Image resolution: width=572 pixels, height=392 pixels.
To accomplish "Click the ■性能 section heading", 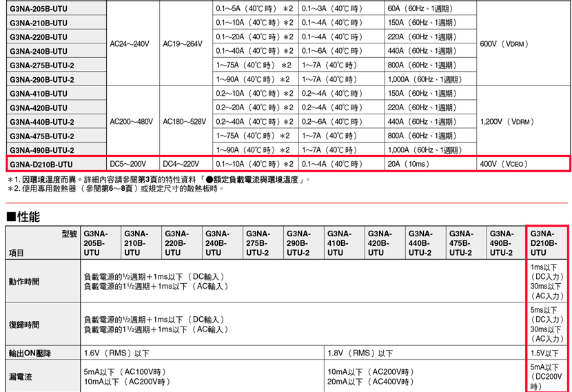I will pyautogui.click(x=23, y=216).
